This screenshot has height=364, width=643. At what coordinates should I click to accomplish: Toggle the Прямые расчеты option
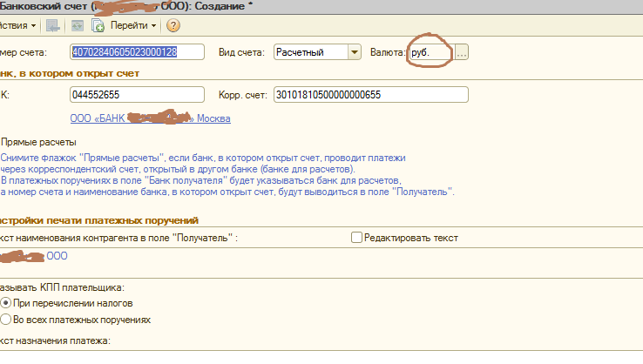tap(38, 142)
